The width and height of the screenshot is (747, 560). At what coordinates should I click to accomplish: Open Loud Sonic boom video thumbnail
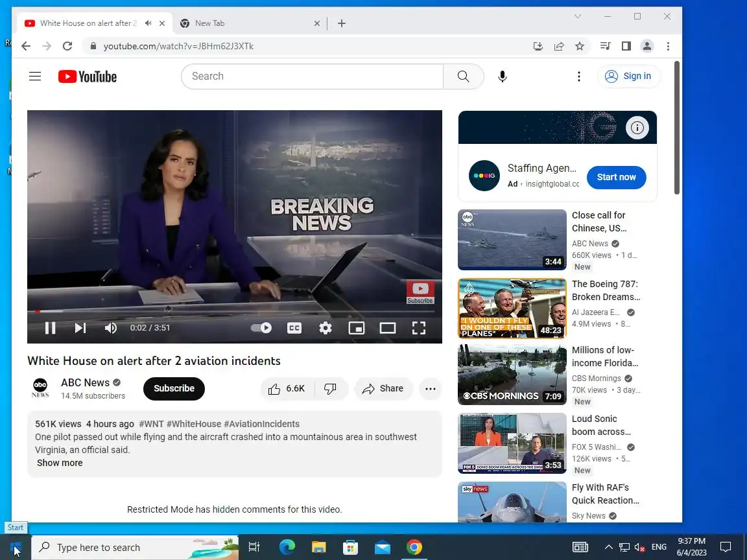tap(512, 443)
